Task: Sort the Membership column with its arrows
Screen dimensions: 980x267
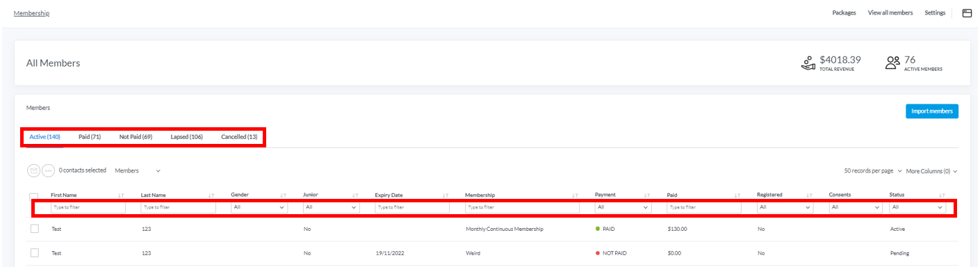Action: point(575,195)
